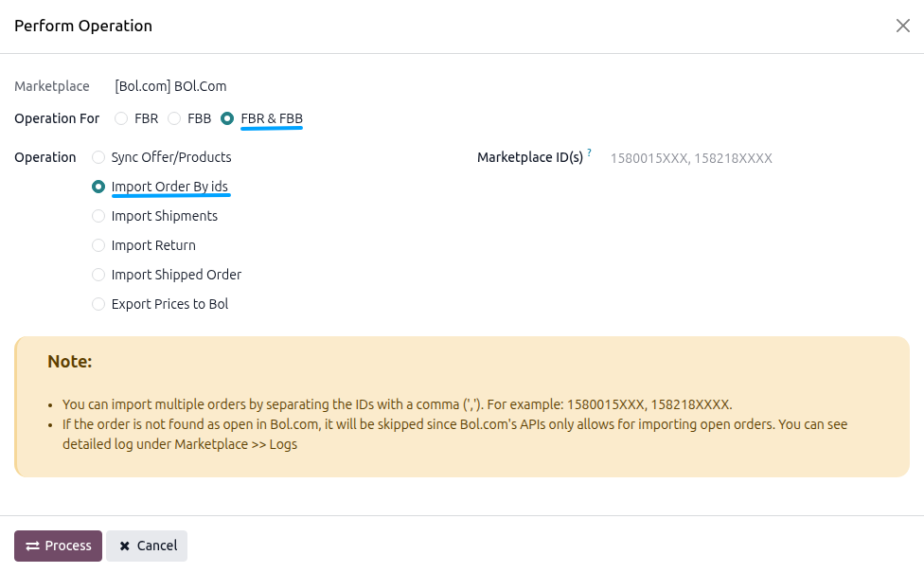Screen dimensions: 924x573
Task: Click the Process button
Action: pyautogui.click(x=59, y=546)
